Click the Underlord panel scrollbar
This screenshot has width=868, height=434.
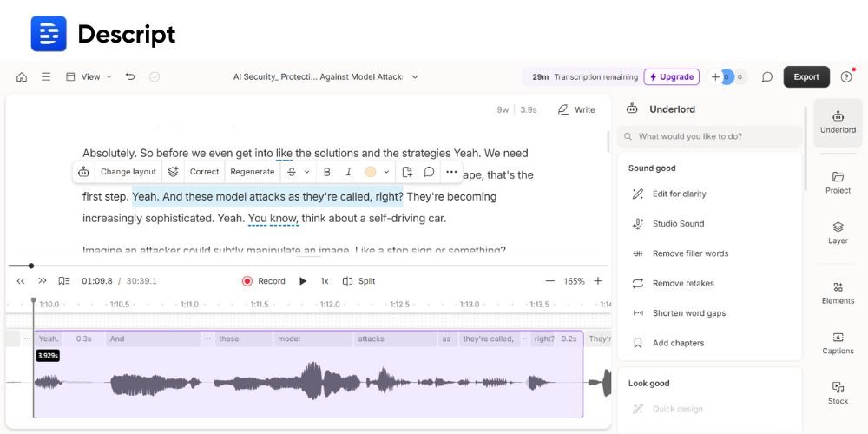pos(805,148)
